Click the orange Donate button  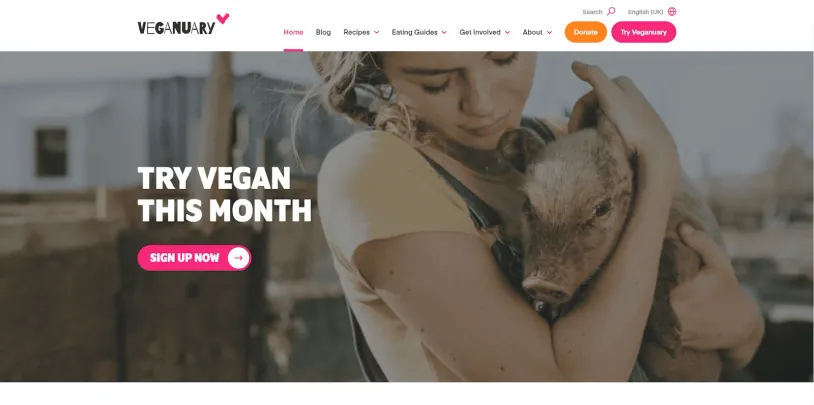coord(586,32)
